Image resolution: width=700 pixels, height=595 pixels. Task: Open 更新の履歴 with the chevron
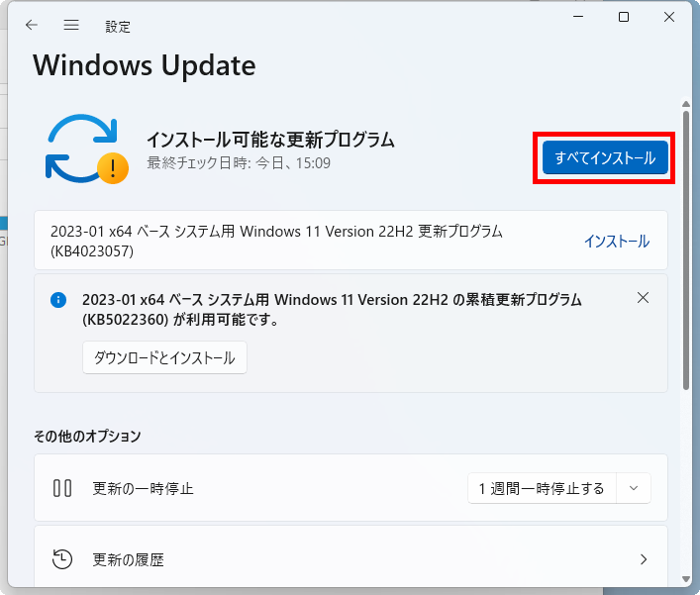644,559
